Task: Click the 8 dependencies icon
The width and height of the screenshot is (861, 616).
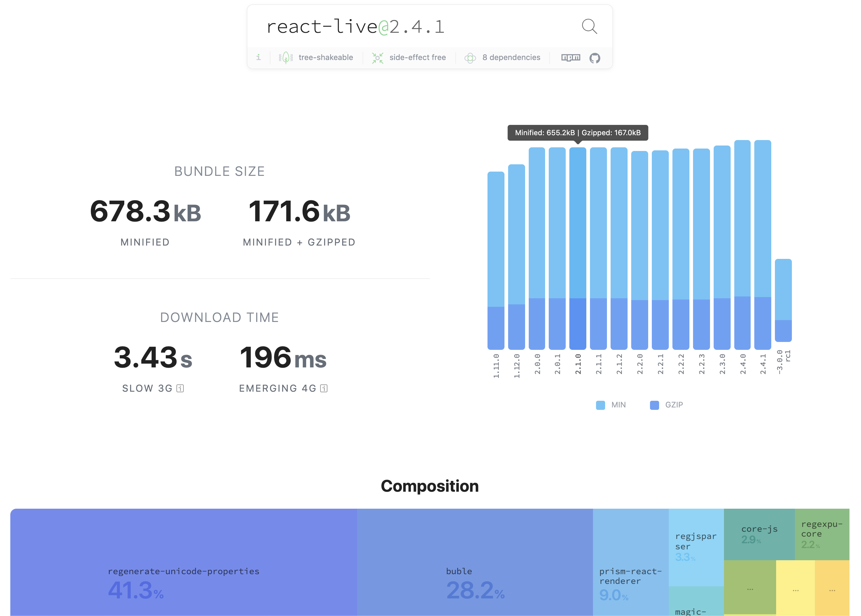Action: click(470, 58)
